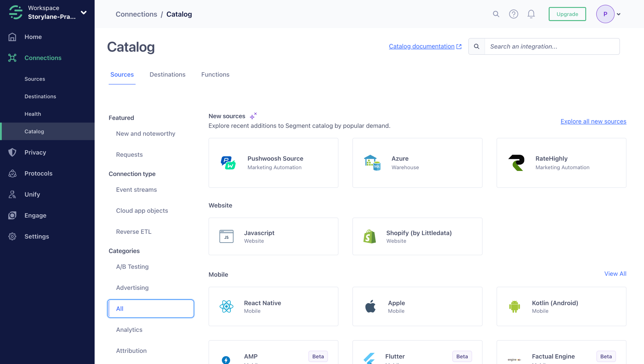Open notifications bell icon
The image size is (644, 364).
531,14
